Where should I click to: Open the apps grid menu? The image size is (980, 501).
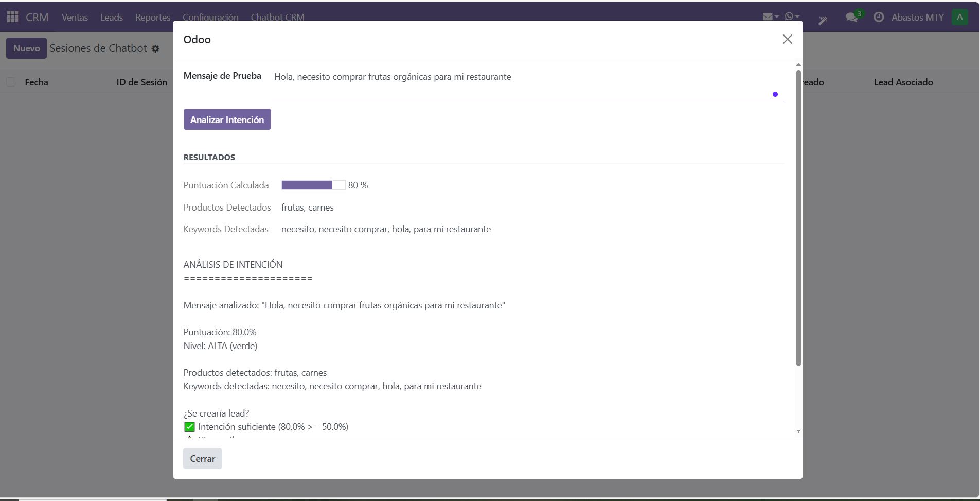[x=12, y=16]
